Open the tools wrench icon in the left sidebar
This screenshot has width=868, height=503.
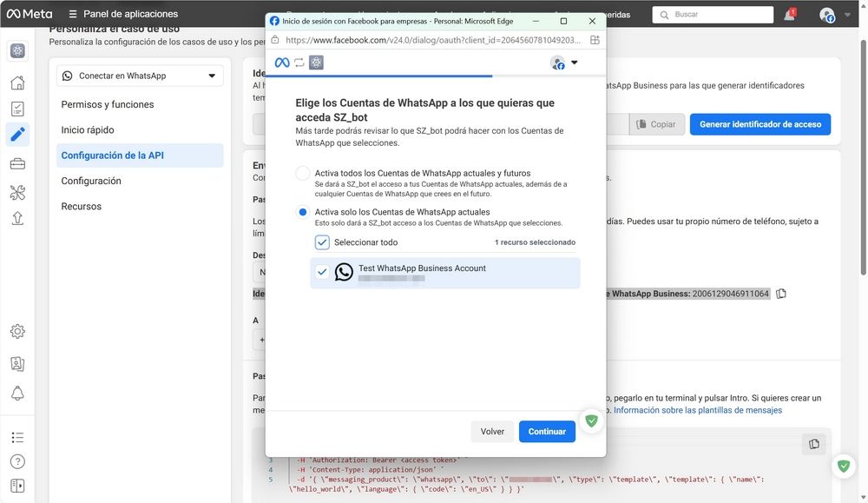coord(17,193)
